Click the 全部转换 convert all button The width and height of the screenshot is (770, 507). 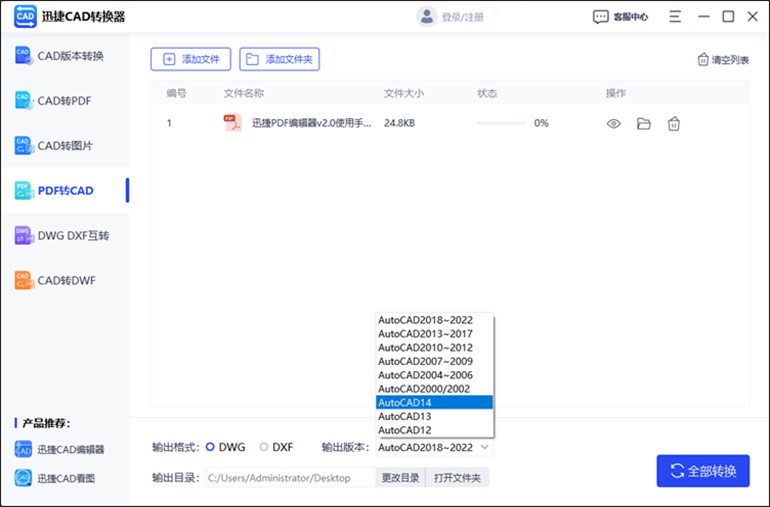[703, 471]
